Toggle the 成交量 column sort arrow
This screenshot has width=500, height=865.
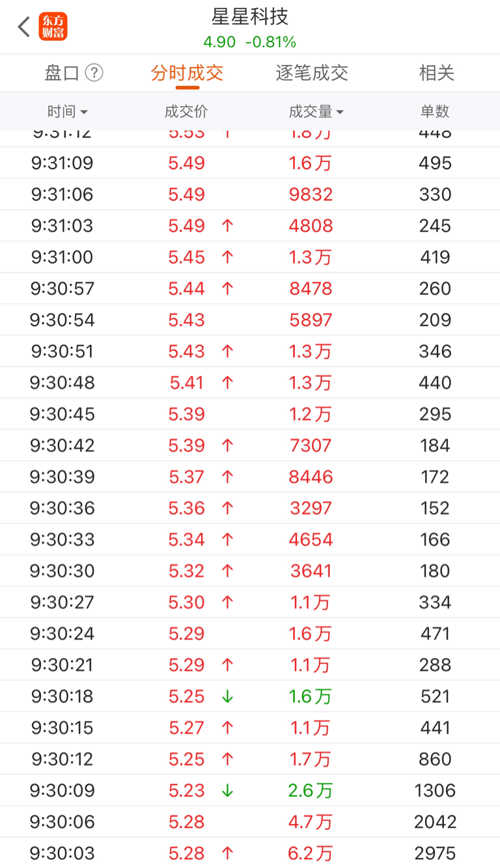pyautogui.click(x=339, y=112)
